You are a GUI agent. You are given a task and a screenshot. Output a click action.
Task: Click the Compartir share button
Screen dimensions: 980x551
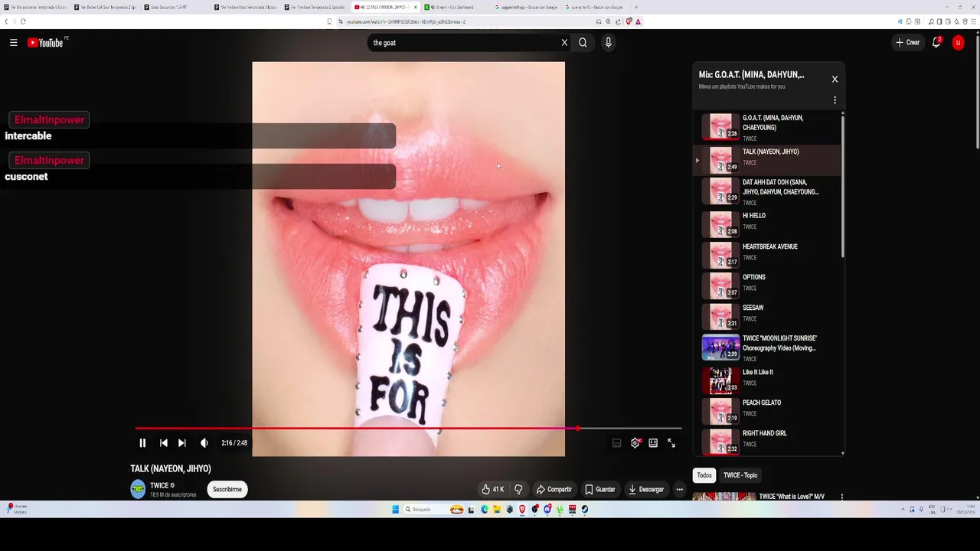[x=554, y=489]
